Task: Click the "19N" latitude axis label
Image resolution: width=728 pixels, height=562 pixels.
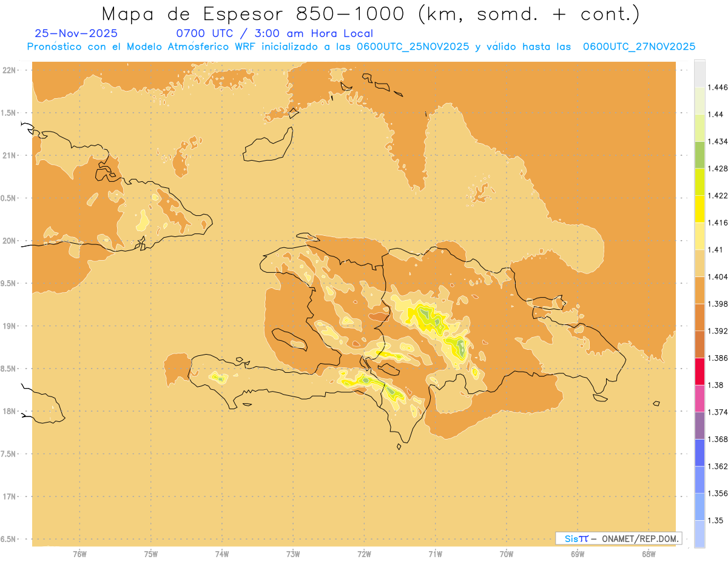Action: tap(9, 326)
